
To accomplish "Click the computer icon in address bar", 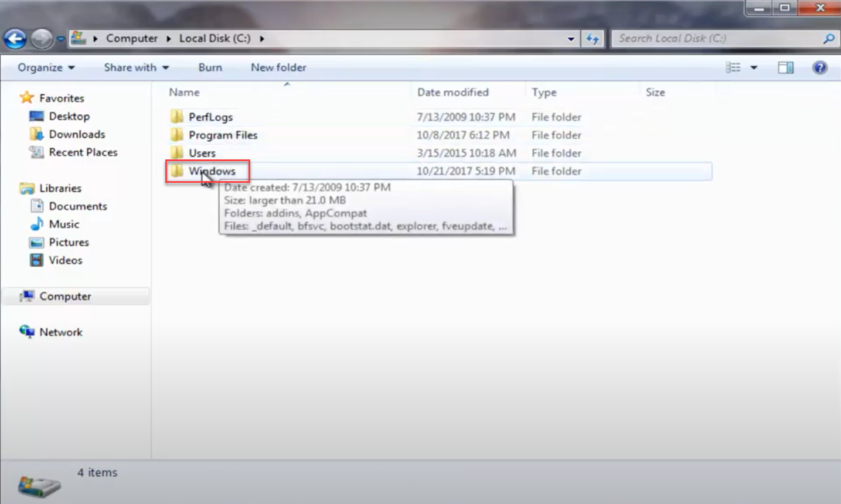I will [78, 38].
